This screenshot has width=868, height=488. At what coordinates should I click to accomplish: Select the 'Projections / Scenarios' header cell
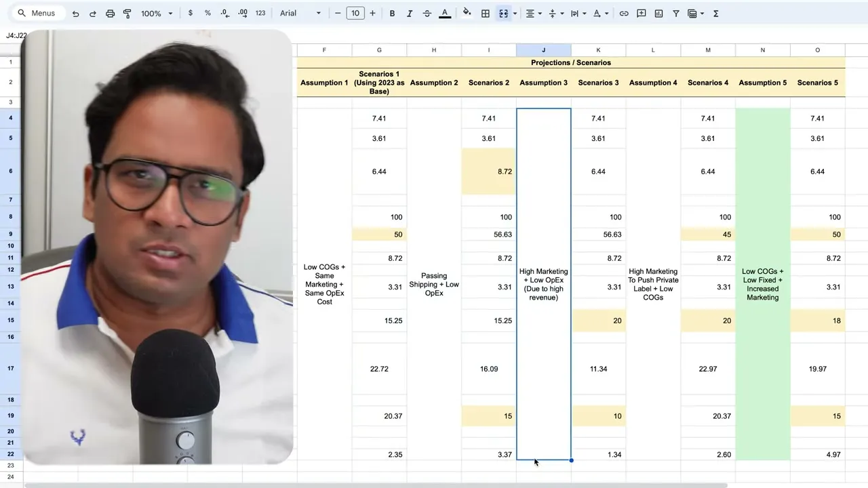click(571, 62)
